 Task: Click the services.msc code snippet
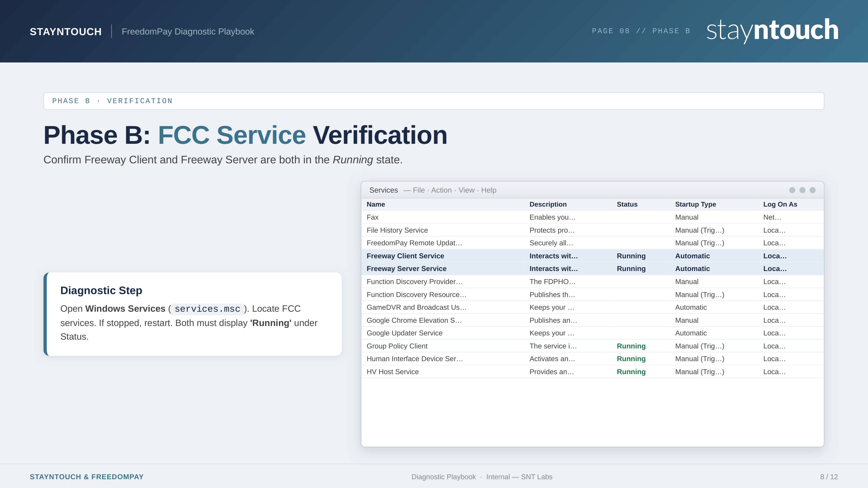coord(207,309)
